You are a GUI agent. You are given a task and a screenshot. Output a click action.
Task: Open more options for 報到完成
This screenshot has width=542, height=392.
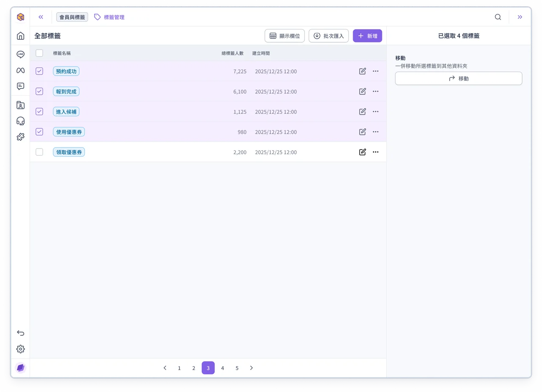tap(376, 91)
